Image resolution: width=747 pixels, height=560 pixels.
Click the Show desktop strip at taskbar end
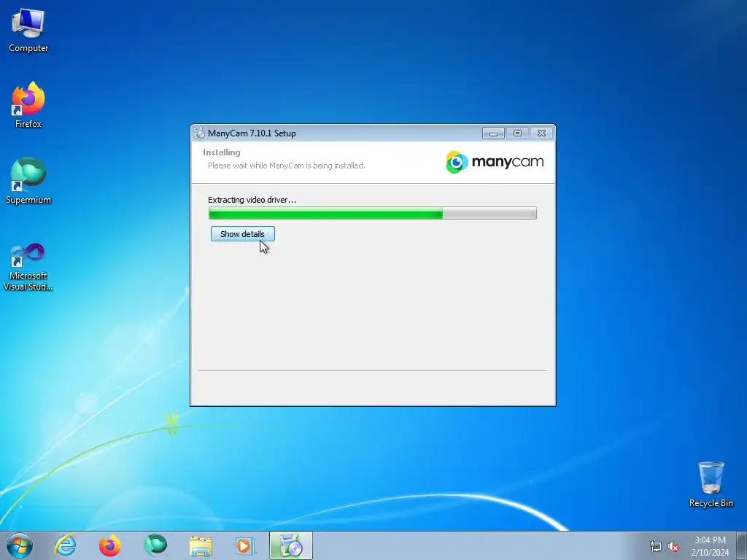742,545
